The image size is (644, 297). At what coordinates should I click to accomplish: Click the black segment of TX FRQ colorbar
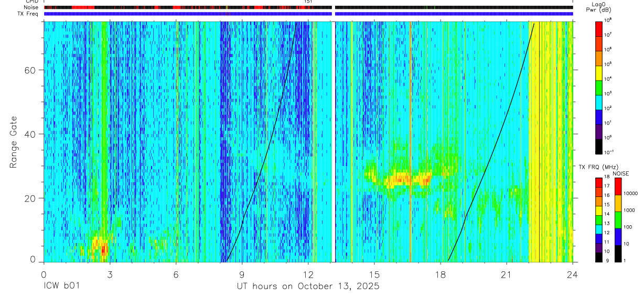599,257
